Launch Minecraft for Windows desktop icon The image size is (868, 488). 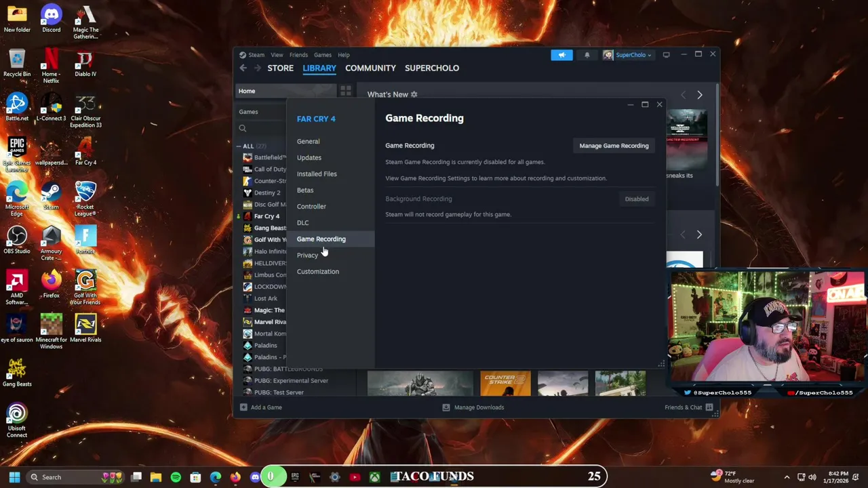pos(51,331)
